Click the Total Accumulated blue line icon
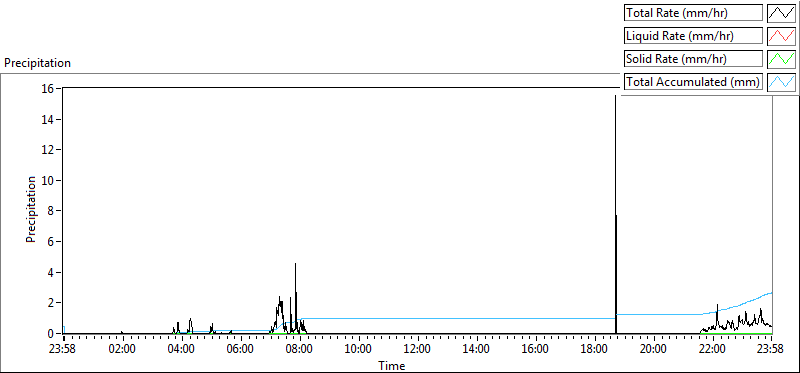 coord(782,82)
